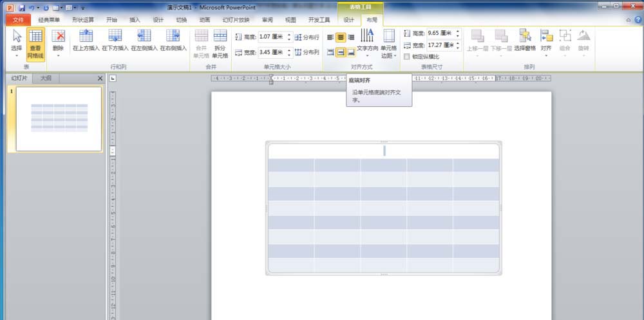The image size is (644, 320).
Task: Click the Split Cells (拆分单元格) icon
Action: 220,44
